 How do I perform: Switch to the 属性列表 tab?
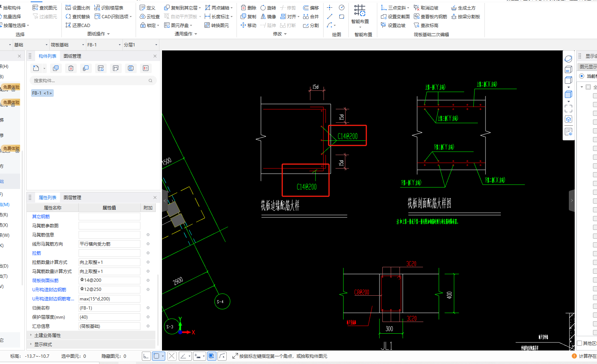(x=48, y=197)
